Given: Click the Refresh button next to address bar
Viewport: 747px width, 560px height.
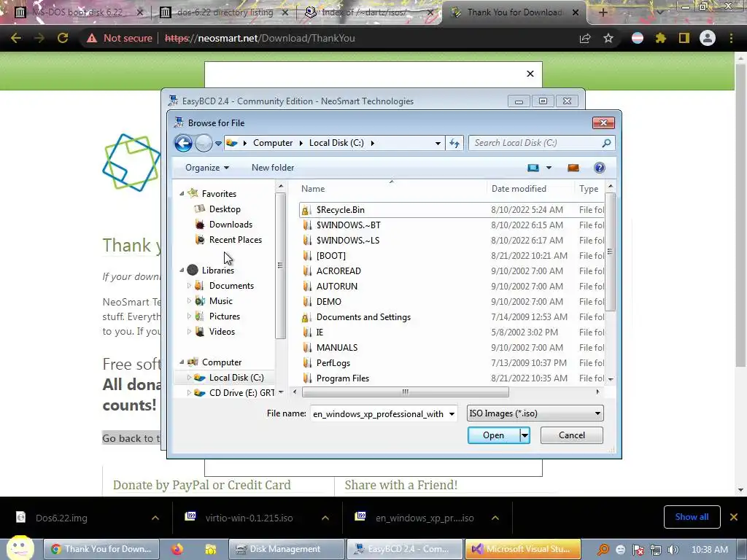Looking at the screenshot, I should click(454, 143).
